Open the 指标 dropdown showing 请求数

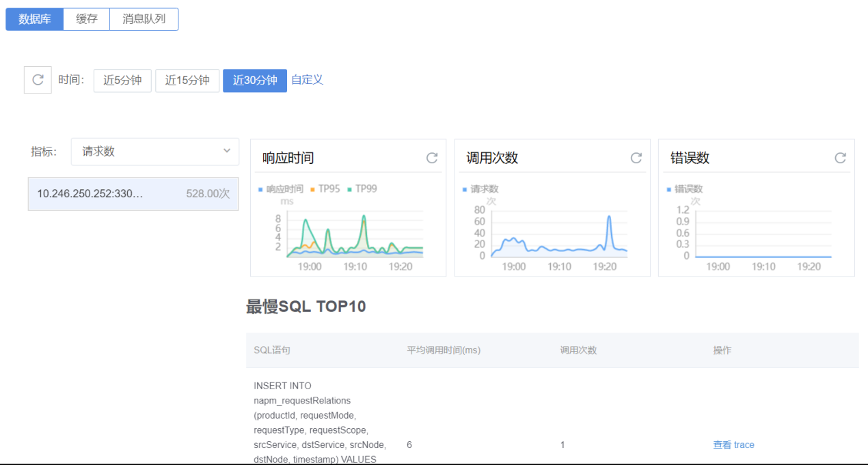click(154, 152)
